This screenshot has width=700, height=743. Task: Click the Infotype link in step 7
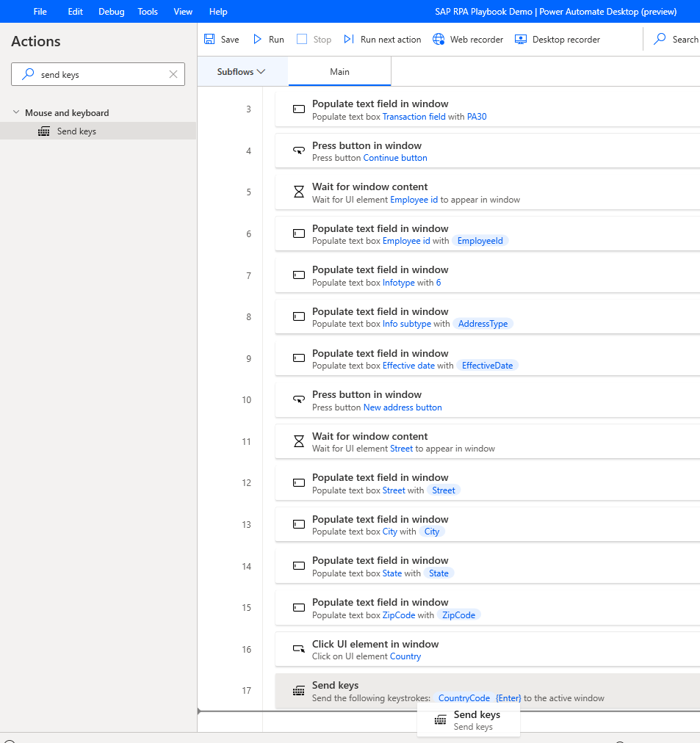(x=399, y=283)
